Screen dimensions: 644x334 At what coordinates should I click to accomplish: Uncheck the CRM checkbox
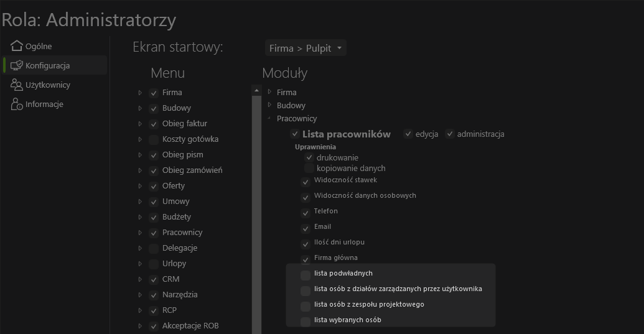154,280
